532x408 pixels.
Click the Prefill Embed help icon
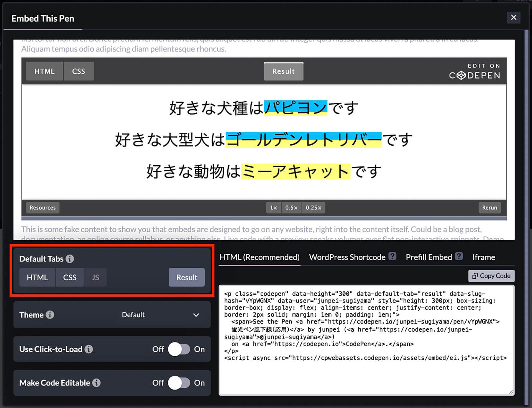[x=459, y=256]
